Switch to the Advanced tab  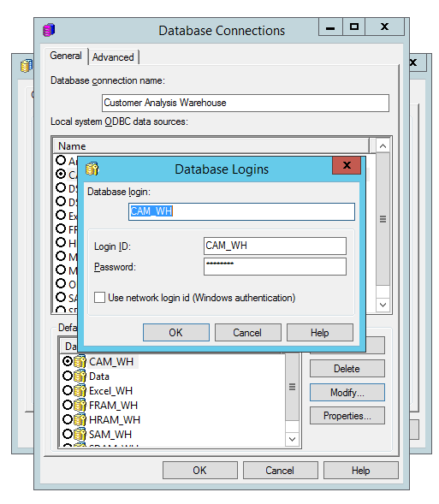click(113, 57)
